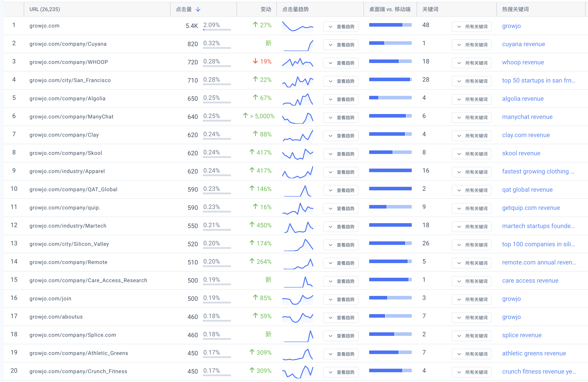This screenshot has height=382, width=588.
Task: Open 查看趋势 dropdown for growjo.com row
Action: tap(341, 26)
